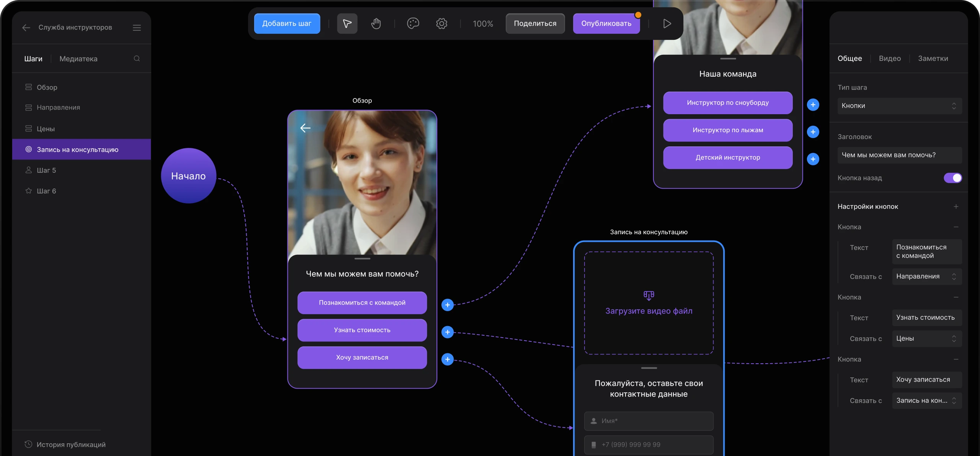Click Инструктор по сноуборду button
Viewport: 980px width, 456px height.
[x=727, y=103]
